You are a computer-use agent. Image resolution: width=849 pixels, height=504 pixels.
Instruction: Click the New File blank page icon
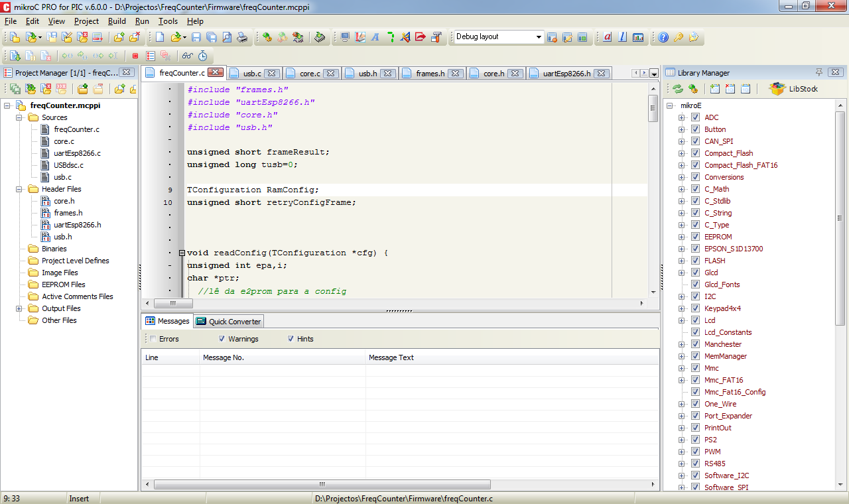160,37
